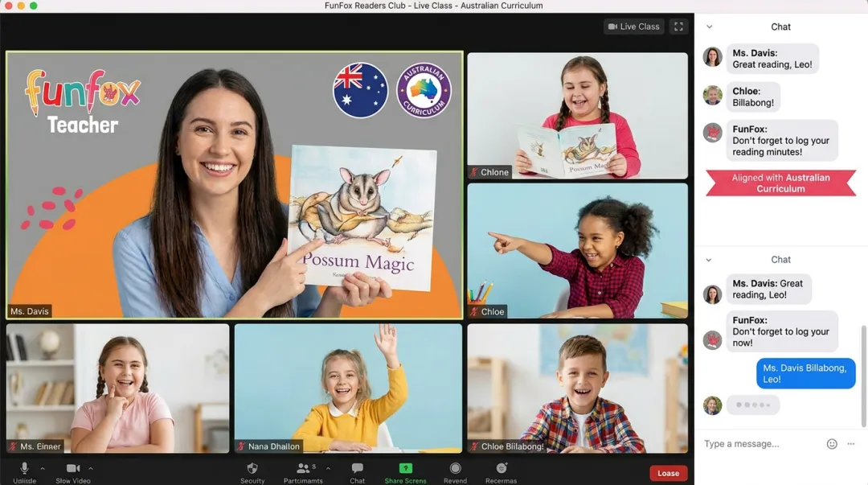The image size is (868, 485).
Task: Click 'Don't forget to log your reading minutes!' message
Action: click(782, 140)
